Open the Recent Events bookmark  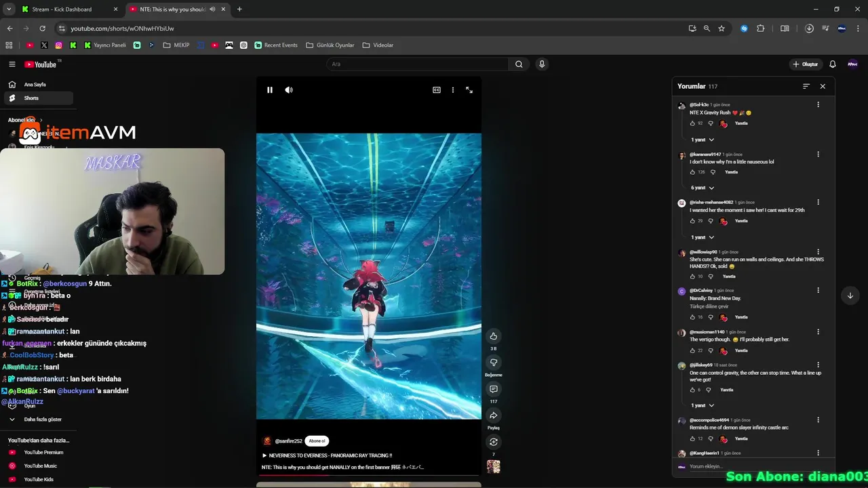pyautogui.click(x=276, y=45)
